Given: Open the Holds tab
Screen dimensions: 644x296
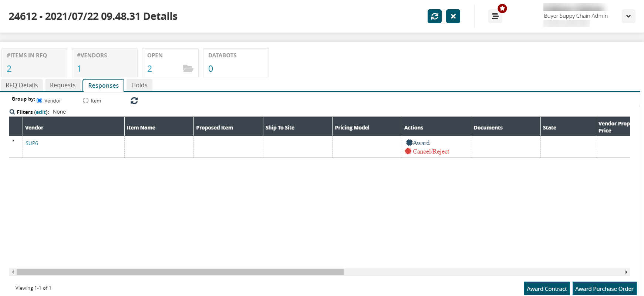Looking at the screenshot, I should (x=139, y=85).
